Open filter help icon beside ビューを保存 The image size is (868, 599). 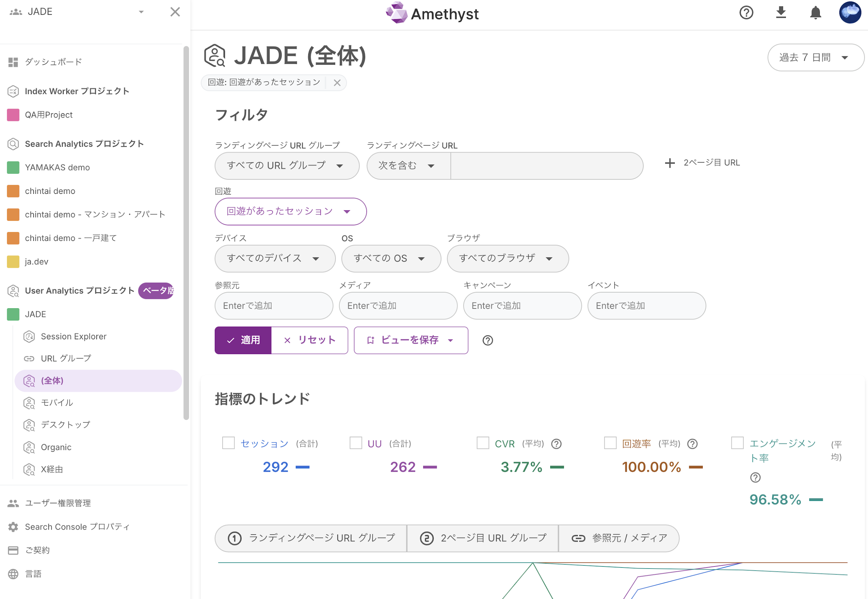(x=487, y=340)
